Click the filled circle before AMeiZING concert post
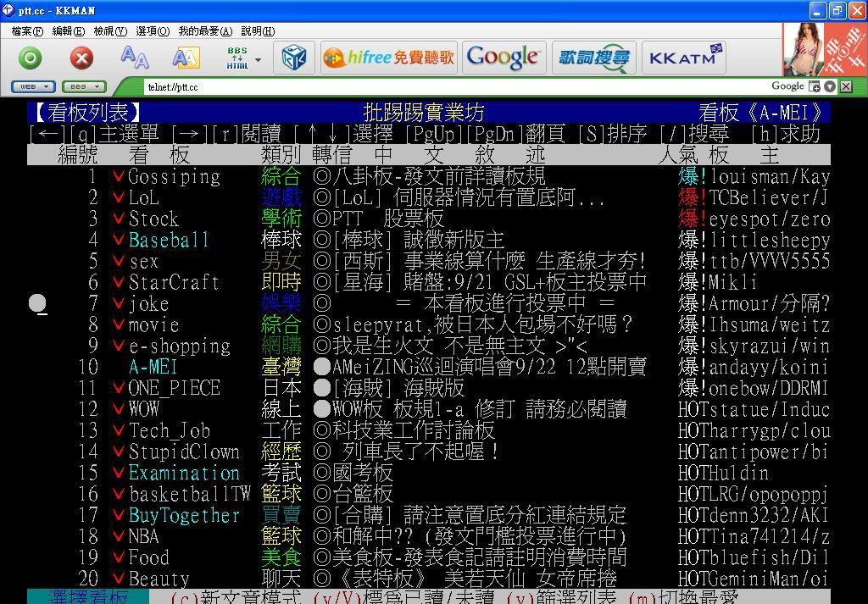Image resolution: width=868 pixels, height=604 pixels. point(321,367)
